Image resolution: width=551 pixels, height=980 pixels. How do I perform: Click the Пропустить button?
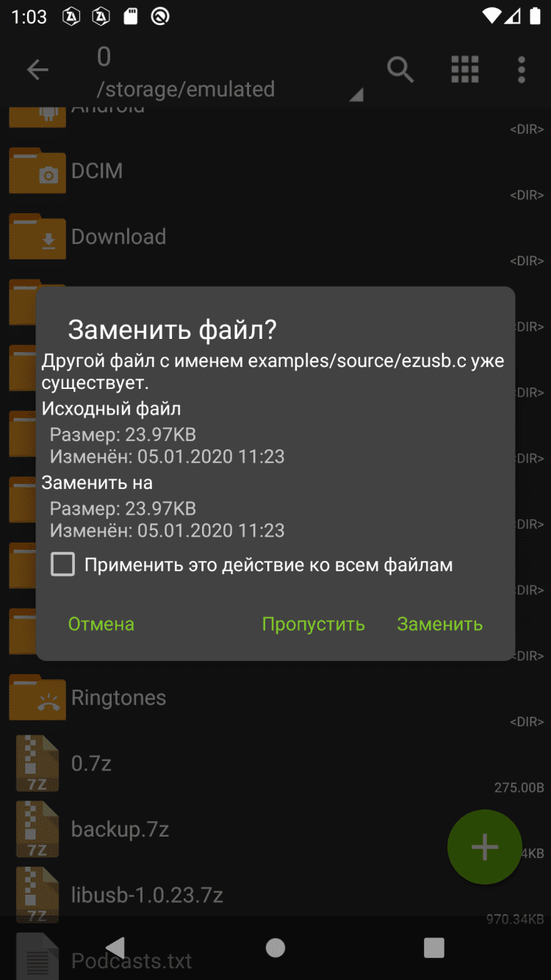(x=314, y=624)
